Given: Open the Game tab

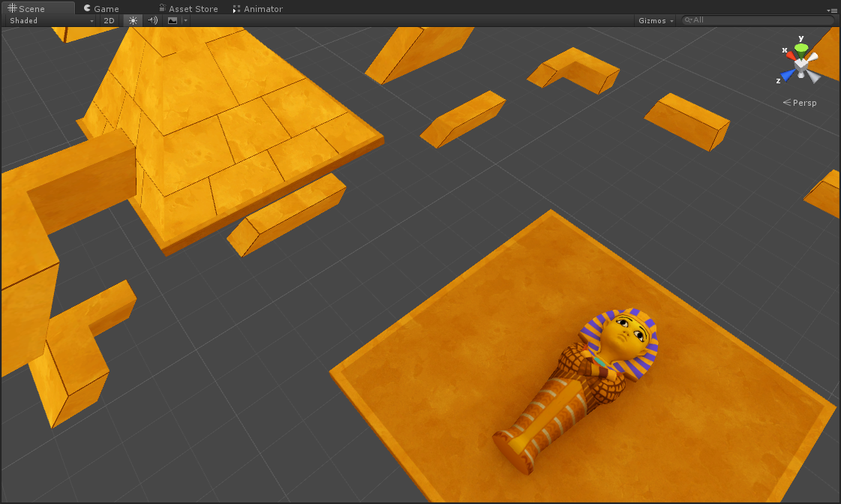Looking at the screenshot, I should click(x=101, y=8).
